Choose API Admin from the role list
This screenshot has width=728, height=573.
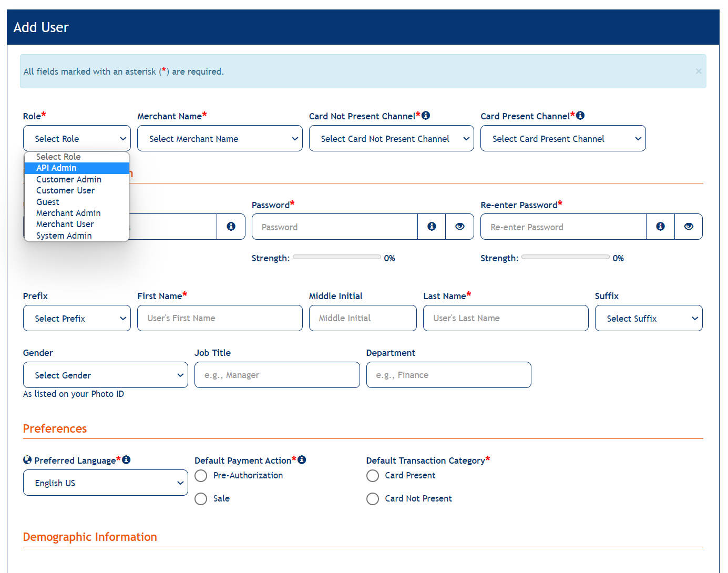[x=57, y=168]
